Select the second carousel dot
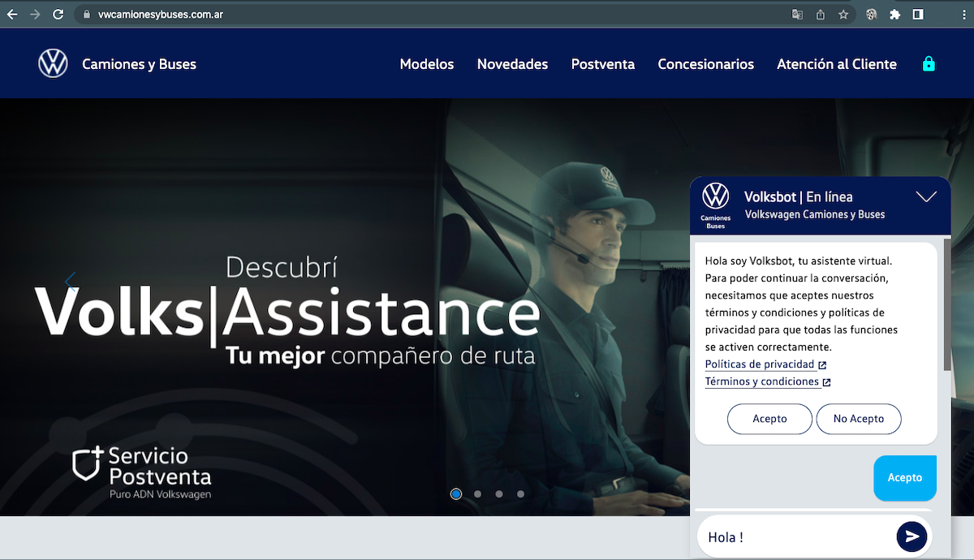974x560 pixels. (477, 493)
